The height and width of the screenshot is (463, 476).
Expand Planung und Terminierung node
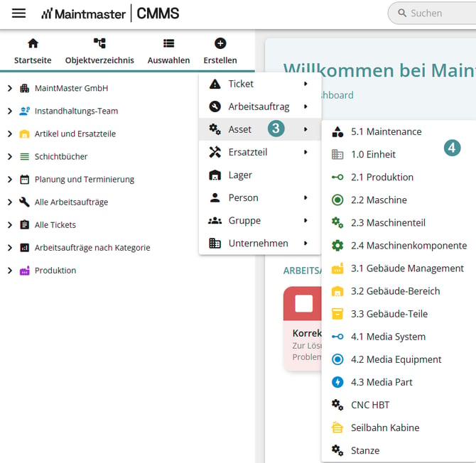pos(10,180)
